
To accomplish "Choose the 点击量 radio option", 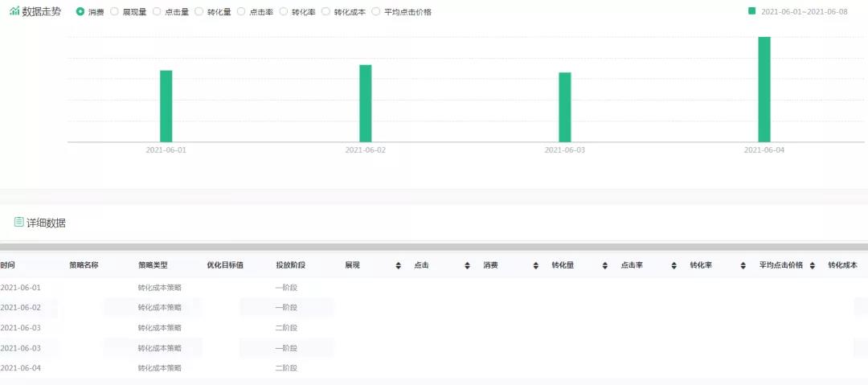I will point(157,12).
